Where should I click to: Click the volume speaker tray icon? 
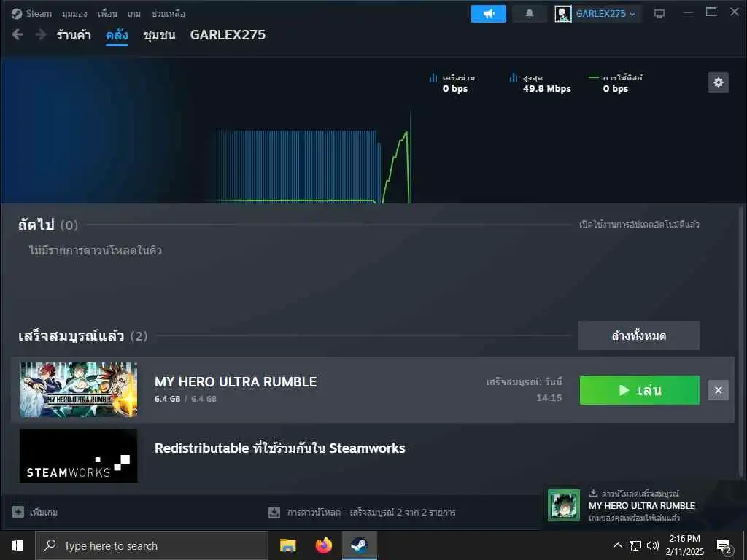click(653, 545)
